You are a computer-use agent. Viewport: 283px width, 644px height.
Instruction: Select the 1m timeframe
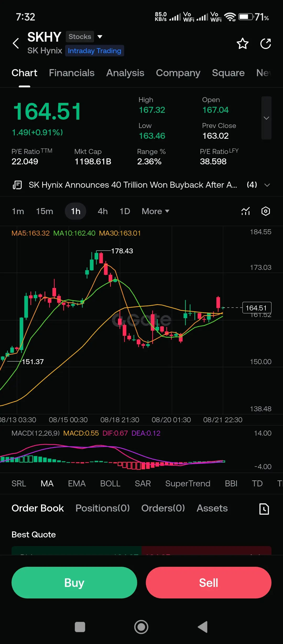tap(18, 211)
